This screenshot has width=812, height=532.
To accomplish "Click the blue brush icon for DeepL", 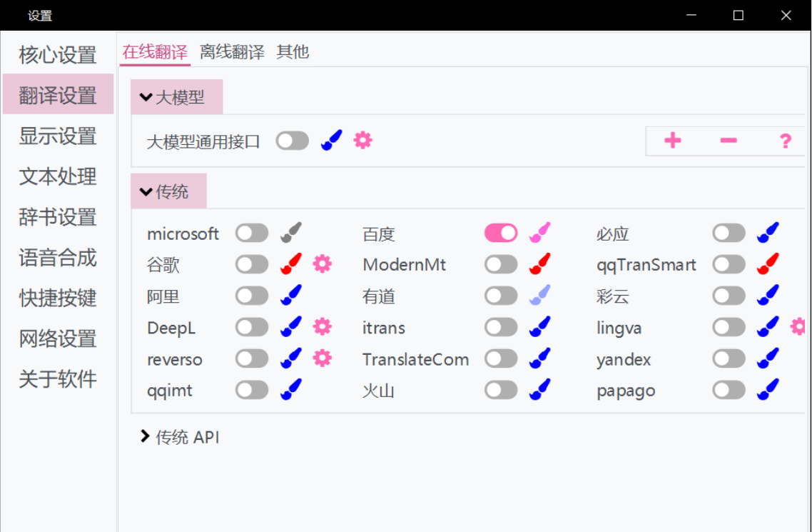I will click(x=291, y=327).
